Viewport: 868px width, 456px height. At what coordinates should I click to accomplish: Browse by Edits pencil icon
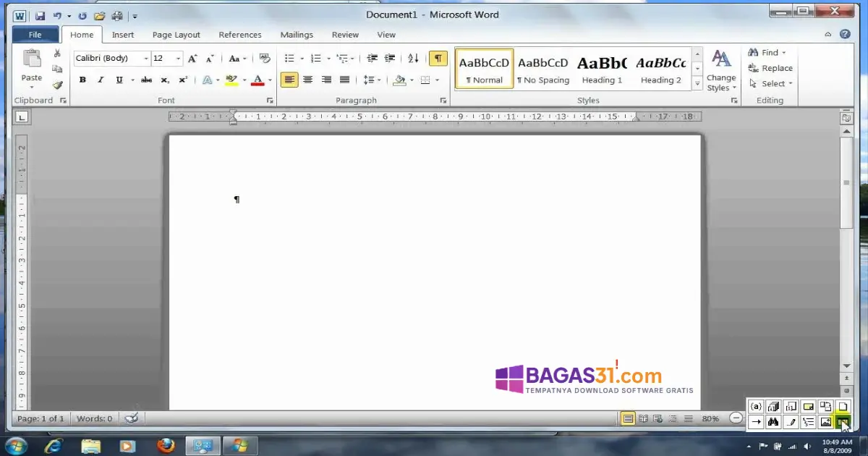tap(791, 422)
